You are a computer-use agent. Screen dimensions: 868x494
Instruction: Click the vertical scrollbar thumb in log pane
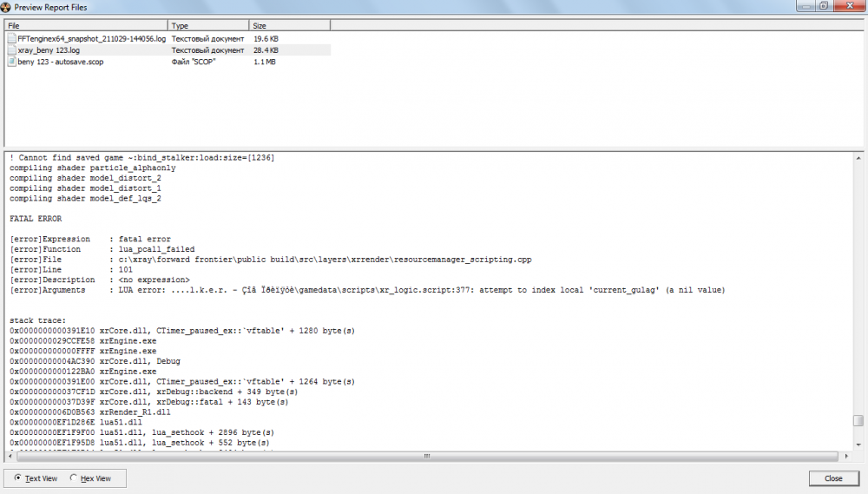click(858, 421)
